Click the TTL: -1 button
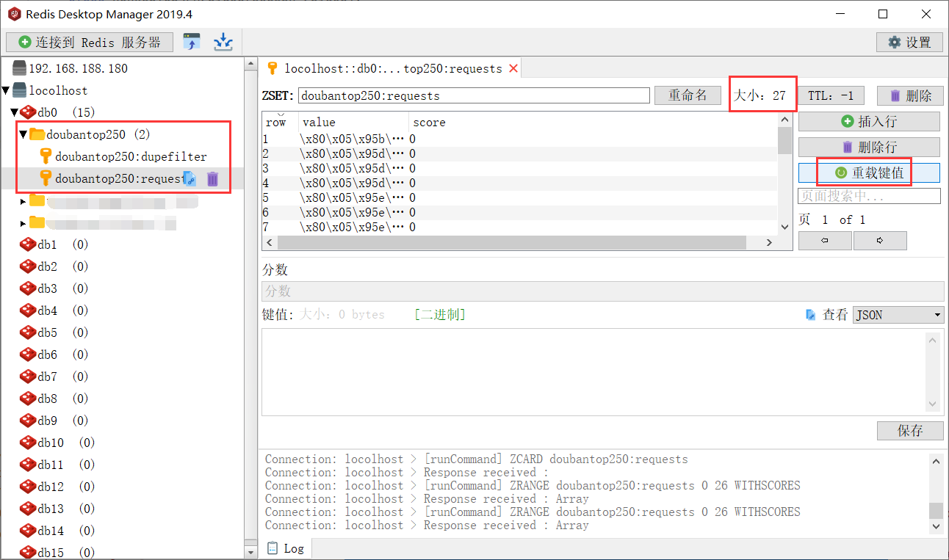 click(x=831, y=95)
